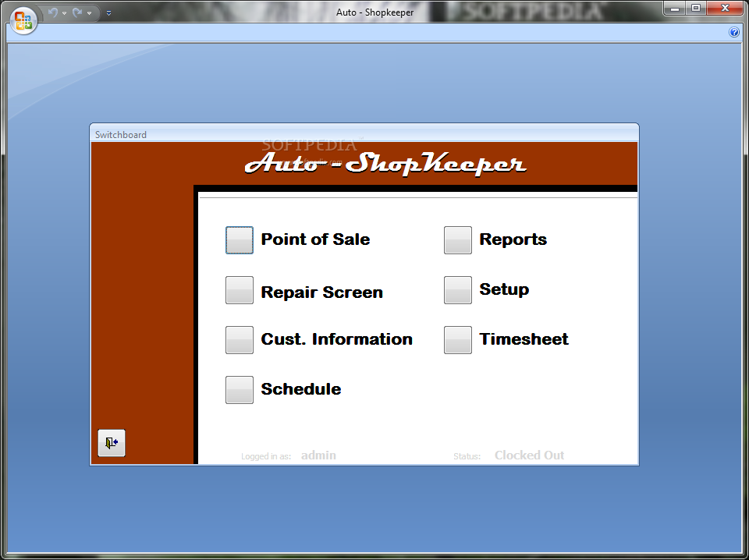This screenshot has width=749, height=560.
Task: Close the Auto - Shopkeeper window
Action: tap(725, 8)
